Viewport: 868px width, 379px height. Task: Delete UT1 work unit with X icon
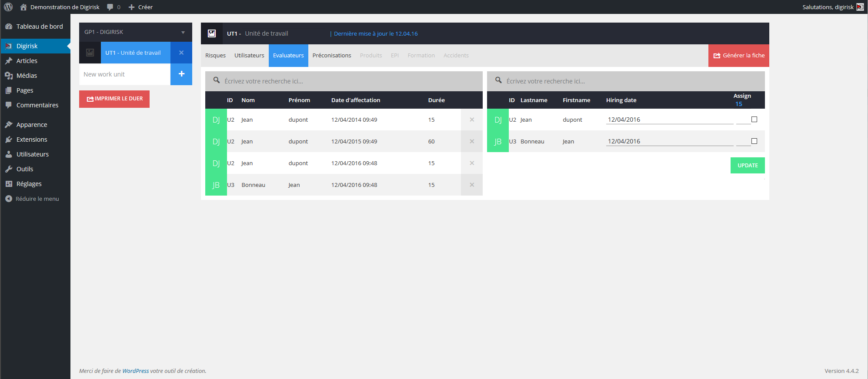click(x=181, y=53)
